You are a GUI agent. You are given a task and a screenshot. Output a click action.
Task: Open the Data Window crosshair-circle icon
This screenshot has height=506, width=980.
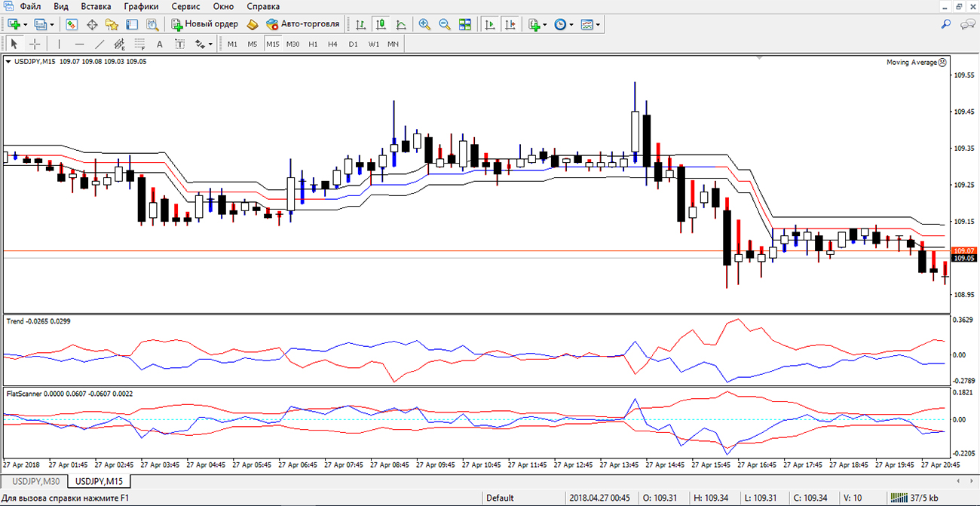click(x=93, y=24)
